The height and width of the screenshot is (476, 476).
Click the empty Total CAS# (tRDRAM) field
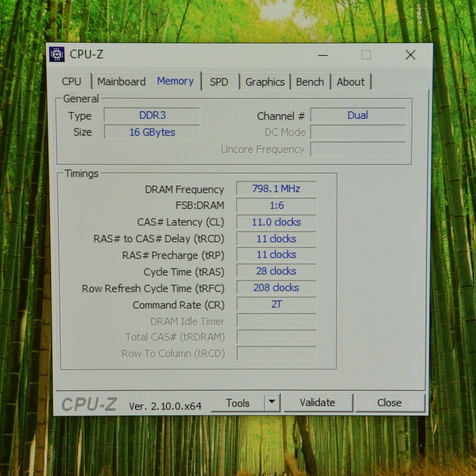[x=276, y=337]
